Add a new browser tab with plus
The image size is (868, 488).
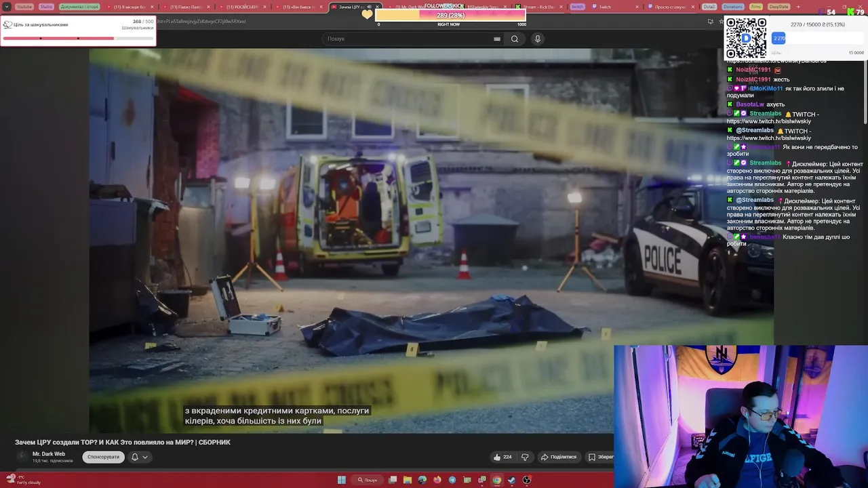pos(798,7)
